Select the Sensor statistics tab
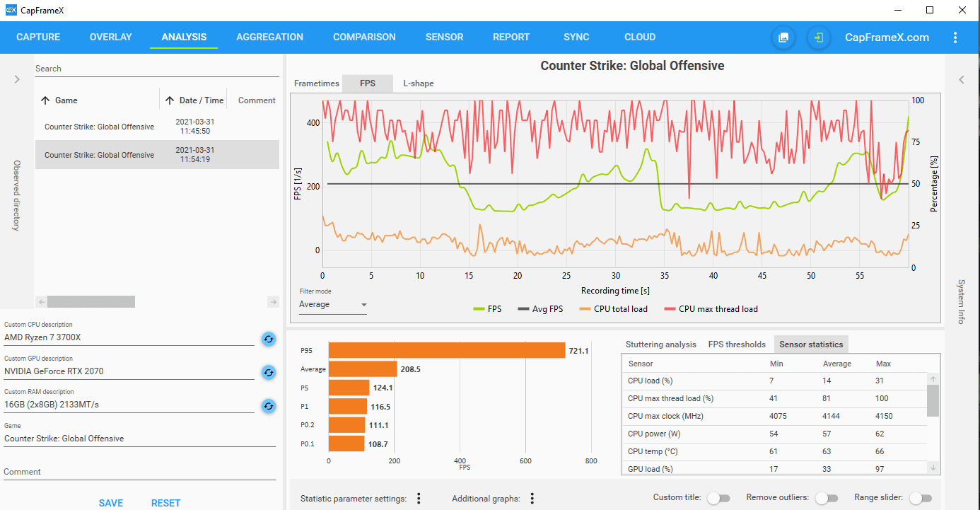Screen dimensions: 980x510 point(811,344)
